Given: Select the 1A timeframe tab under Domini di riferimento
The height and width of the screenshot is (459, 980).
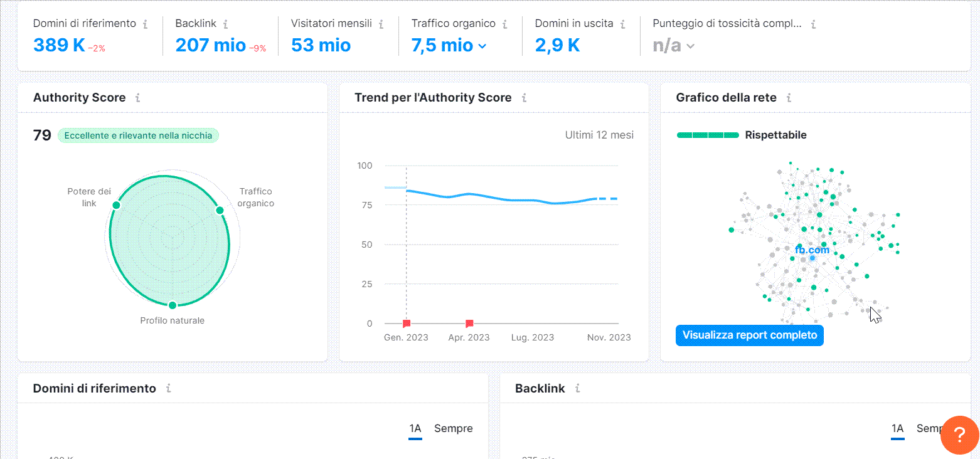Looking at the screenshot, I should 415,428.
